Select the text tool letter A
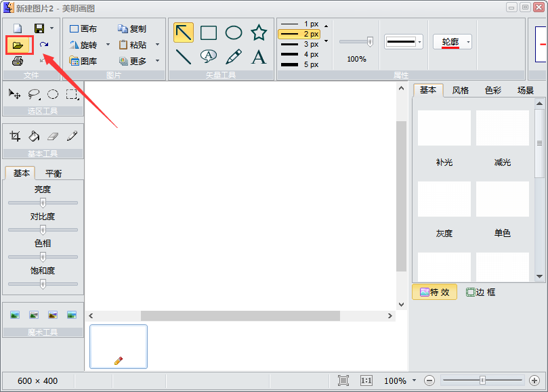Screen dimensions: 548x392 [259, 57]
